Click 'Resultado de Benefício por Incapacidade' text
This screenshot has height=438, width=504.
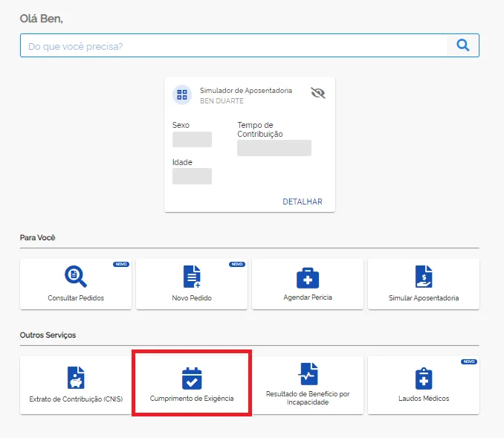308,398
